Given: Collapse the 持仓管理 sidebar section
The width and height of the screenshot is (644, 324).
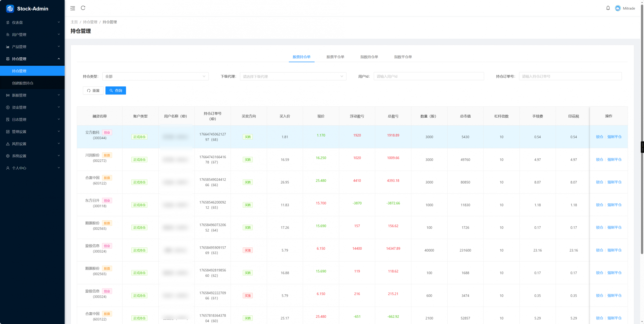Looking at the screenshot, I should [32, 59].
